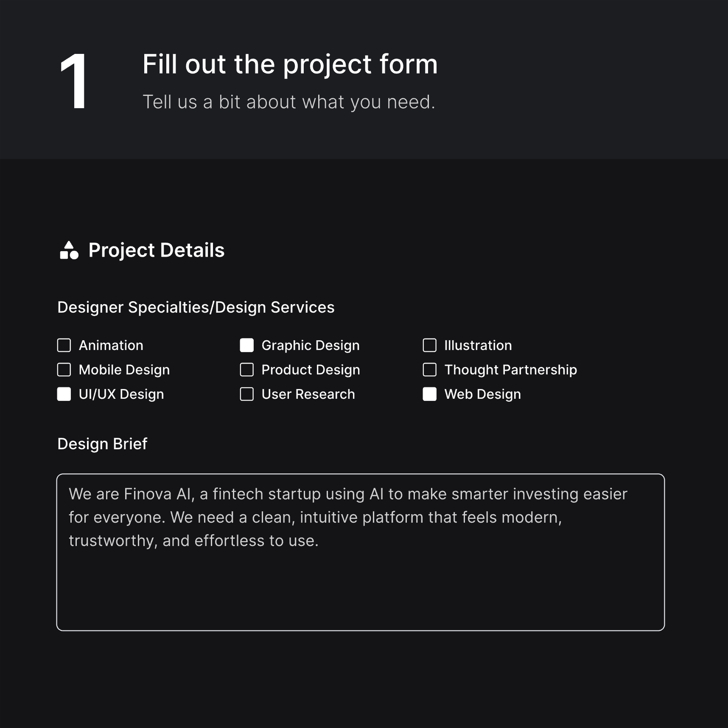The width and height of the screenshot is (728, 728).
Task: Click the 'Thought Partnership' label text
Action: coord(510,370)
